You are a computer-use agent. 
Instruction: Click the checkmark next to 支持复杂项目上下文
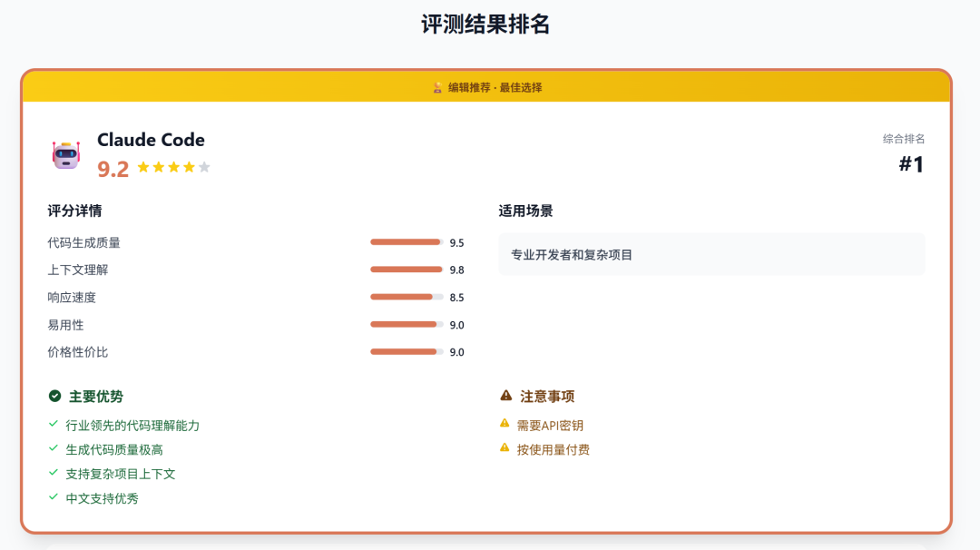[54, 473]
